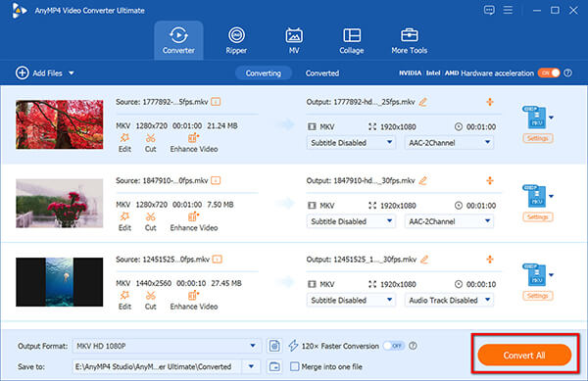Screen dimensions: 588x381
Task: Expand AAC-2Channel dropdown for 1777892 video
Action: [x=449, y=143]
